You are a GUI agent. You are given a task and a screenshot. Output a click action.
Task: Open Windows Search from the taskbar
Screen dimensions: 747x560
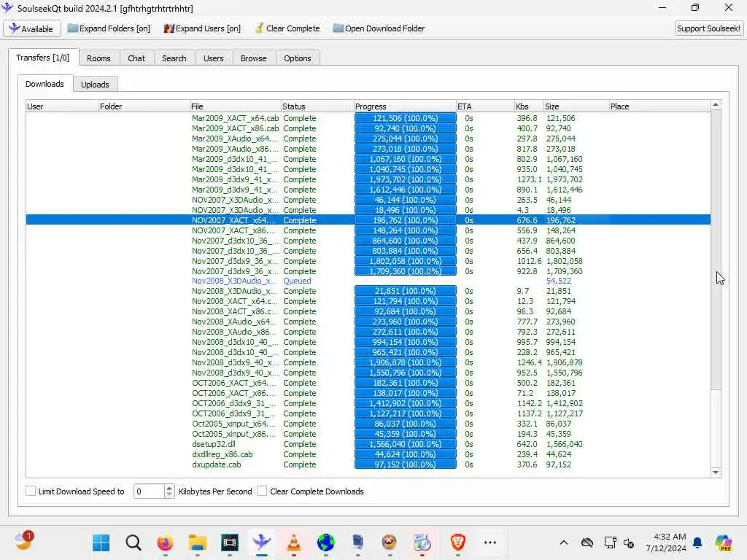click(133, 542)
